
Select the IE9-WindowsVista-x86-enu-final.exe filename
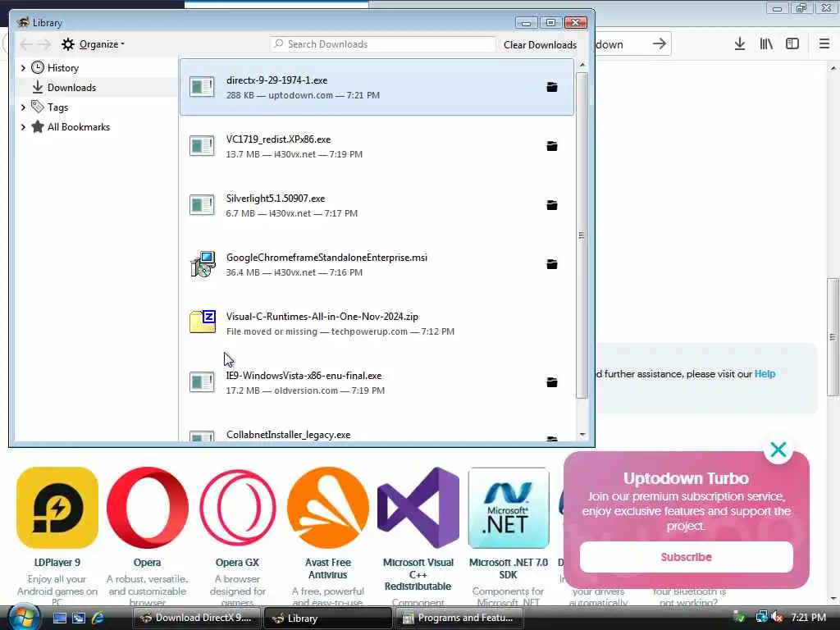pos(304,376)
